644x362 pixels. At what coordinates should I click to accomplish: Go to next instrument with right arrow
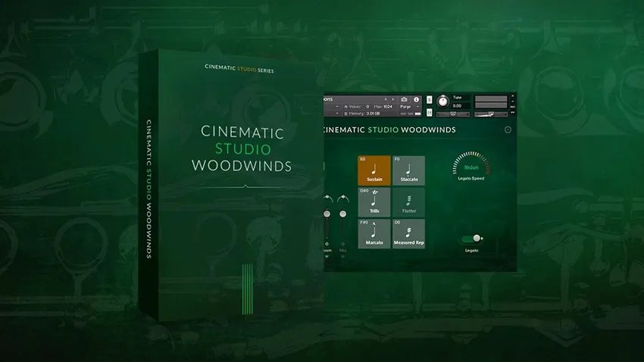(x=392, y=99)
